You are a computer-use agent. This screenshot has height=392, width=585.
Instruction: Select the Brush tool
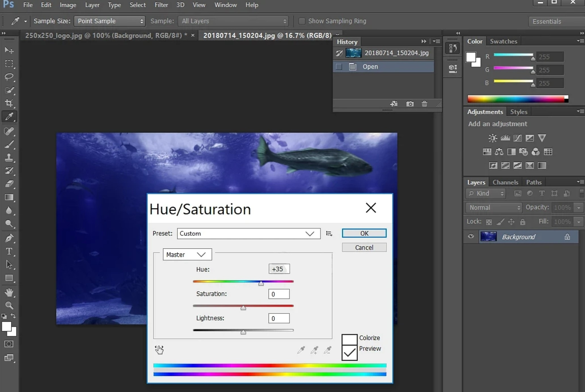tap(9, 144)
